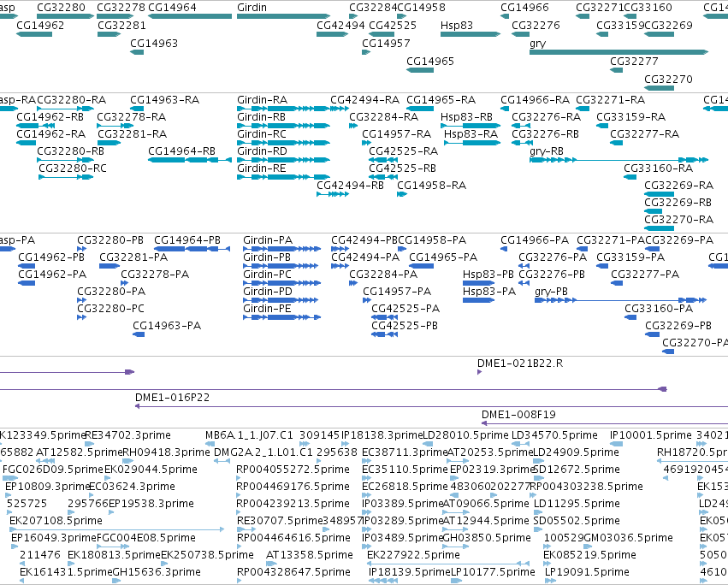
Task: Click the CG32270-RA transcript label
Action: 678,220
